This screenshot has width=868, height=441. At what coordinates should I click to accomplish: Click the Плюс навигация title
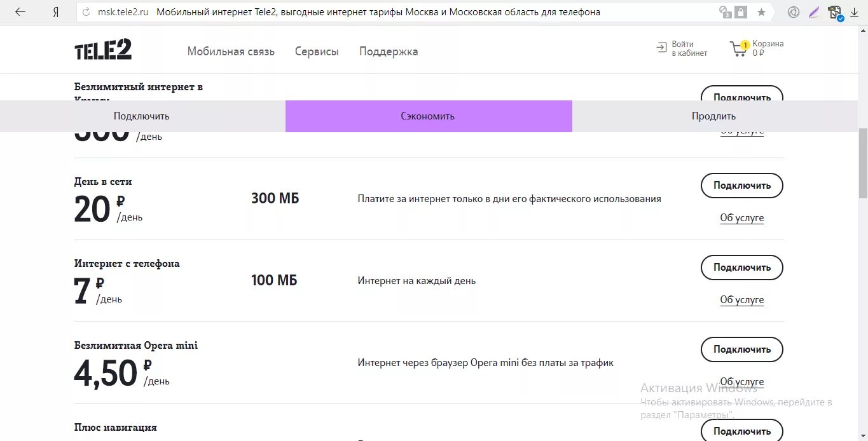click(116, 428)
